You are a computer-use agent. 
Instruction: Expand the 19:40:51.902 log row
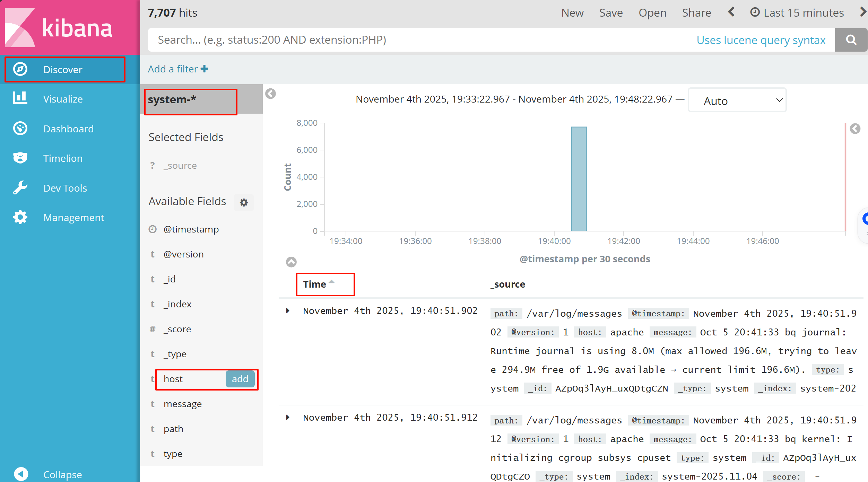click(x=288, y=310)
